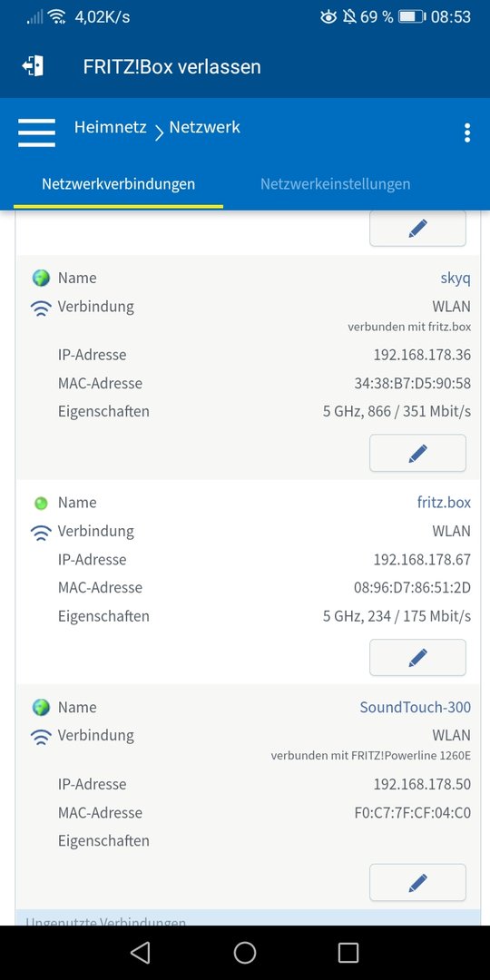The width and height of the screenshot is (490, 980).
Task: Click edit pencil for fritz.box device
Action: click(417, 658)
